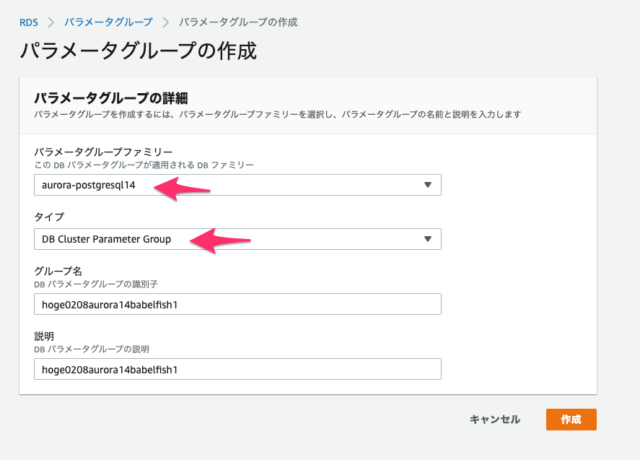Open the aurora-postgresql14 family combo box
The image size is (640, 460).
tap(238, 185)
